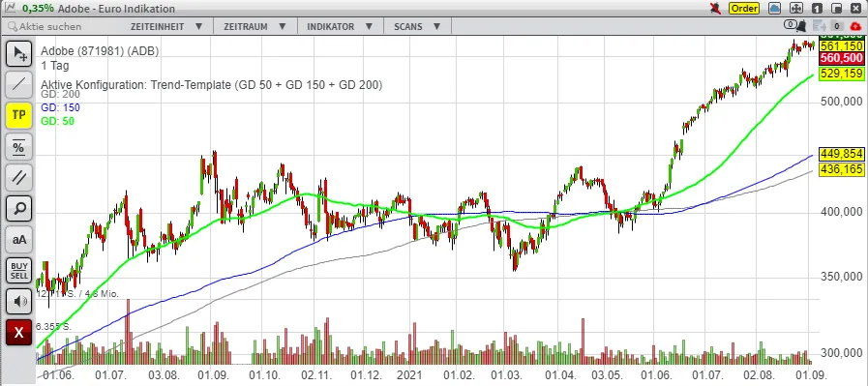868x386 pixels.
Task: Open the ZEITRAUM dropdown menu
Action: coord(254,26)
